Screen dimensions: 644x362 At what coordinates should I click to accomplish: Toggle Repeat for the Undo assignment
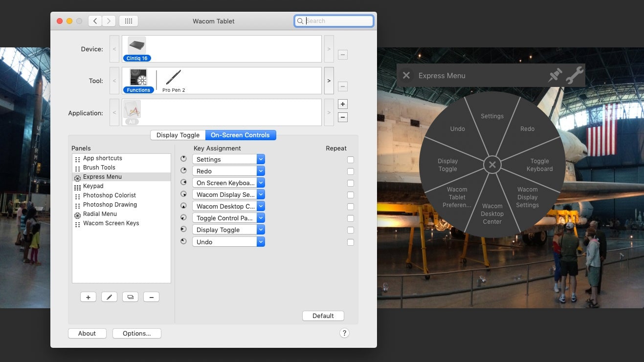click(x=350, y=242)
